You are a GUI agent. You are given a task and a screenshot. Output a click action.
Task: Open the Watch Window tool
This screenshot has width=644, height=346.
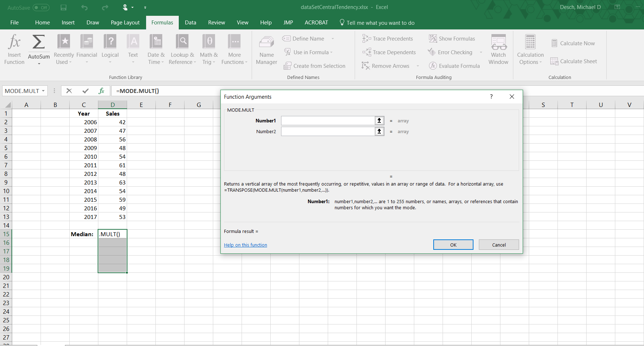498,50
